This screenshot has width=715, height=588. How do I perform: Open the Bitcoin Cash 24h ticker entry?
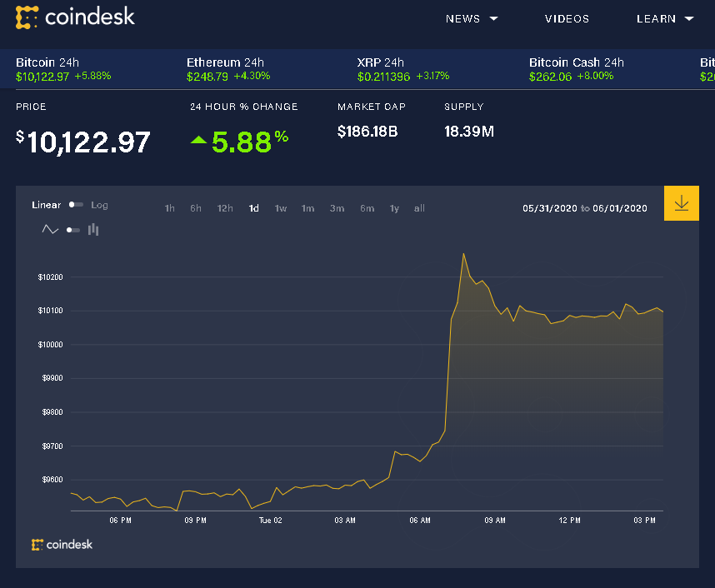(x=577, y=69)
